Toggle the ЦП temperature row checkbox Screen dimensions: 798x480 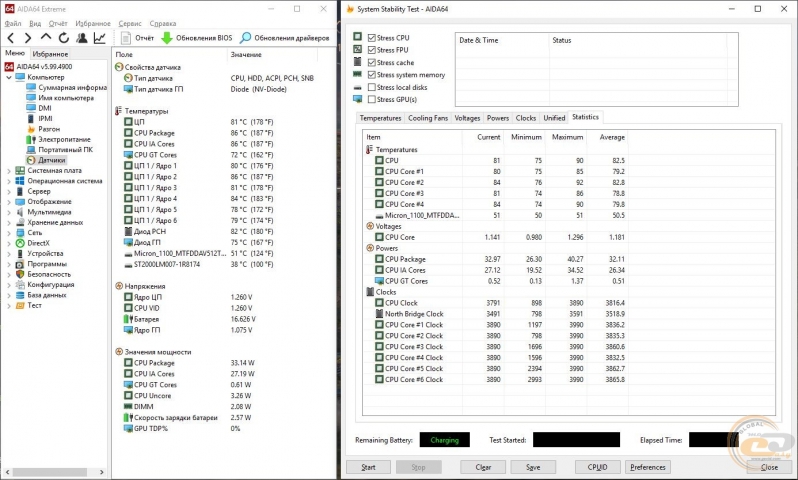128,122
